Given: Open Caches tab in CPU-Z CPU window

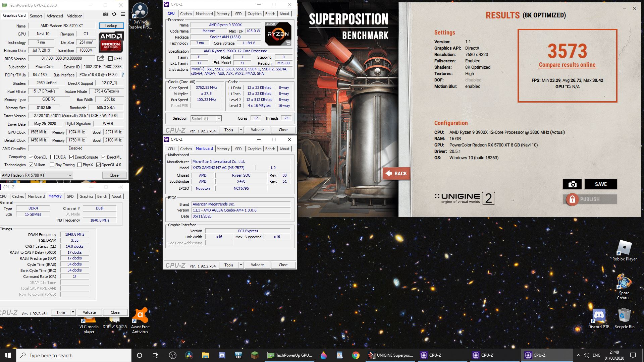Looking at the screenshot, I should [186, 14].
